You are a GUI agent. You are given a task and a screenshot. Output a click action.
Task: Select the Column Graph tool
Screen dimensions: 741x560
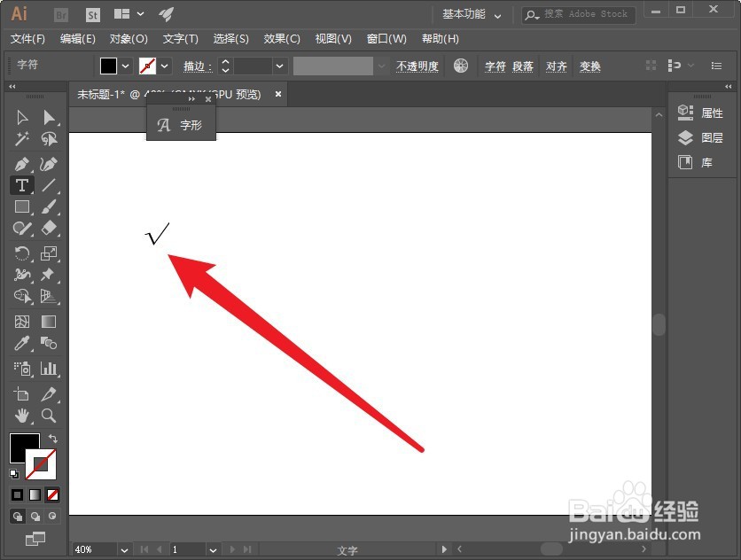click(x=49, y=368)
